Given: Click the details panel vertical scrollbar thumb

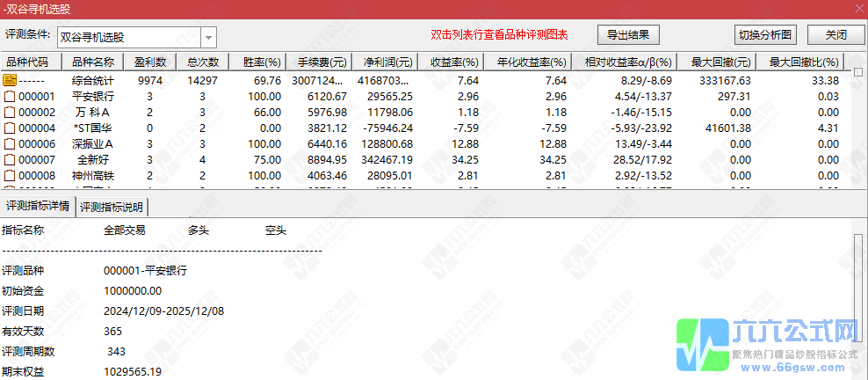Looking at the screenshot, I should click(x=858, y=288).
